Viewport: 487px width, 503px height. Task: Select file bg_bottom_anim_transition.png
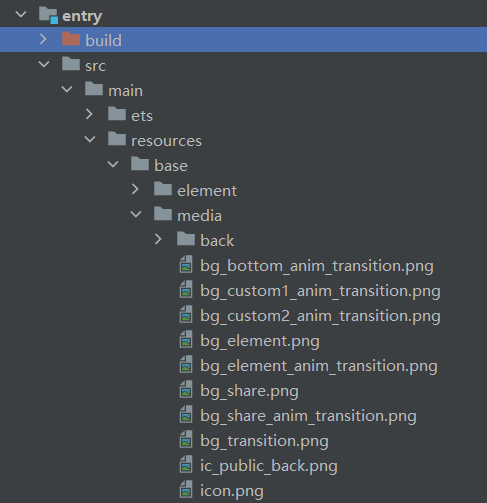pos(317,266)
